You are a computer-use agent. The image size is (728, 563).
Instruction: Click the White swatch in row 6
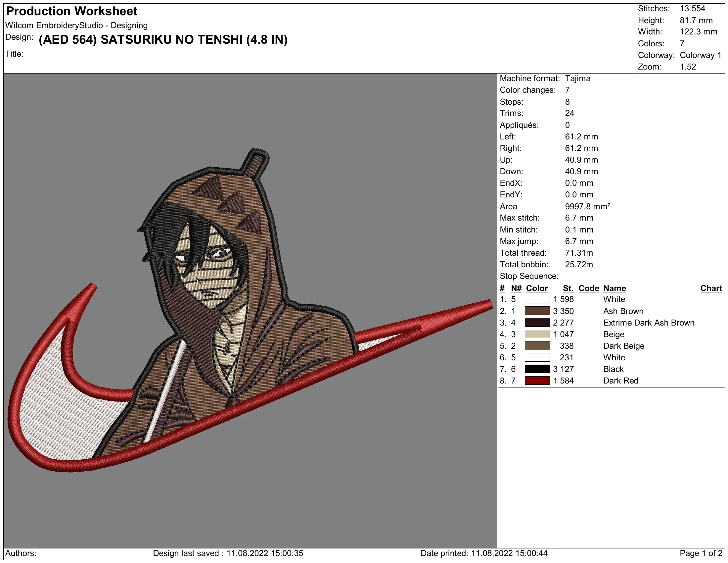pos(537,358)
